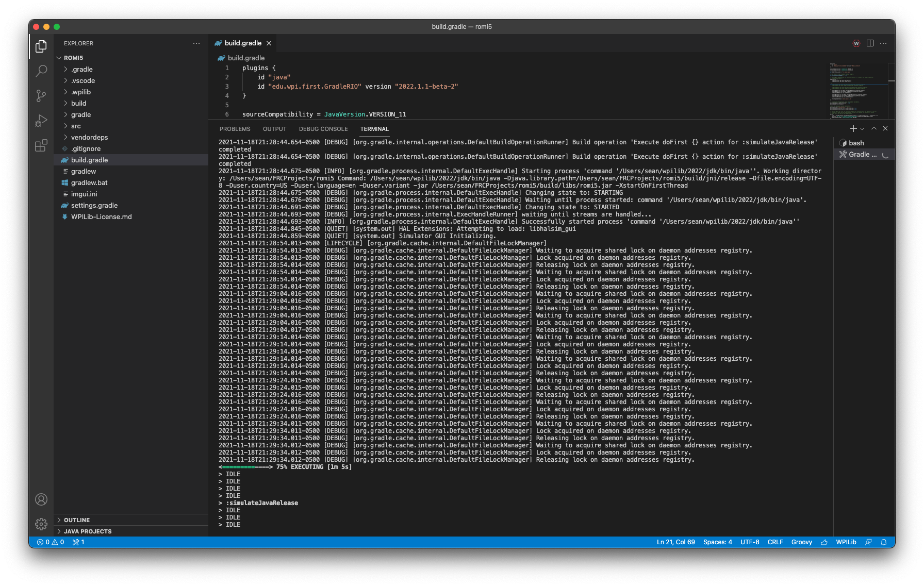Split the editor using the split icon
Image resolution: width=924 pixels, height=586 pixels.
(870, 43)
